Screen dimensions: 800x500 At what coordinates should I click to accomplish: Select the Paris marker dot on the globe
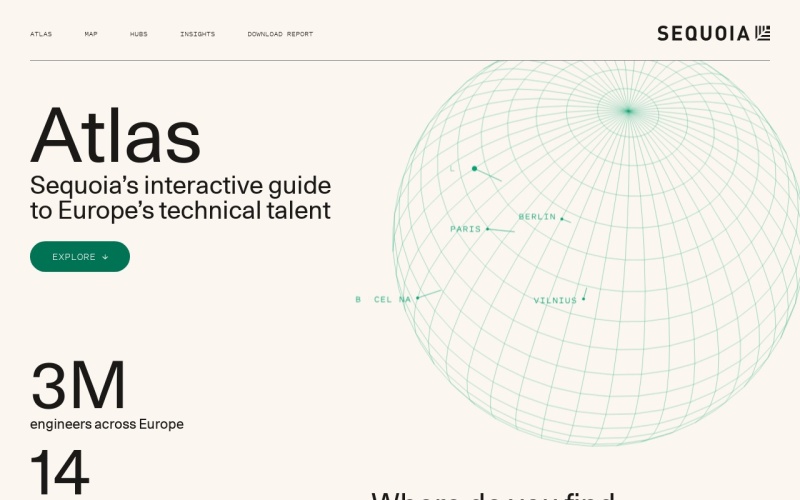488,229
